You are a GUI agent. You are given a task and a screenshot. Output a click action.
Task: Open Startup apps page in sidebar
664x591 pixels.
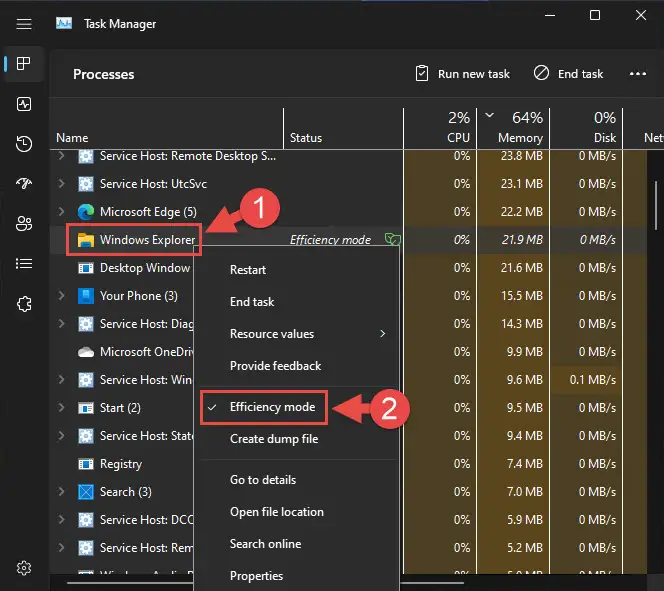(24, 183)
